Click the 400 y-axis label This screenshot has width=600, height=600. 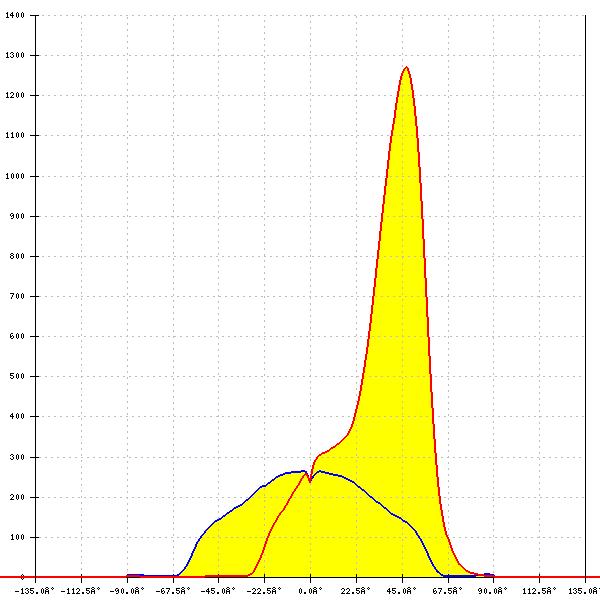click(17, 416)
